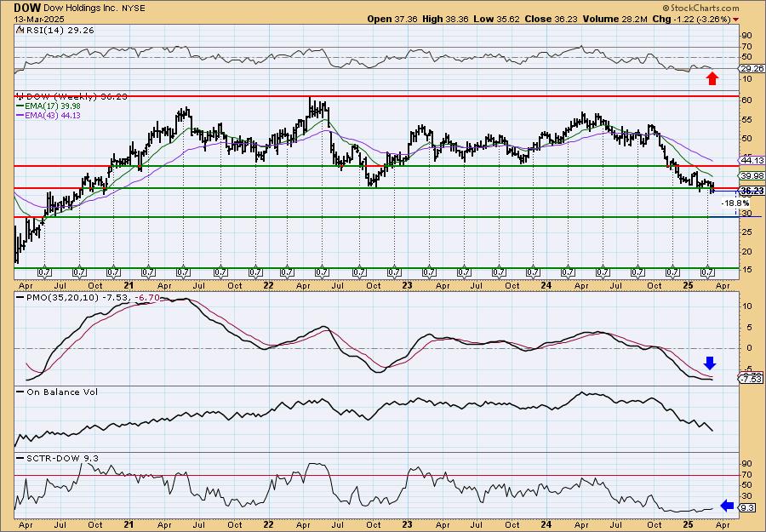This screenshot has width=766, height=532.
Task: Click the 'Open 37.36' value
Action: pos(392,19)
